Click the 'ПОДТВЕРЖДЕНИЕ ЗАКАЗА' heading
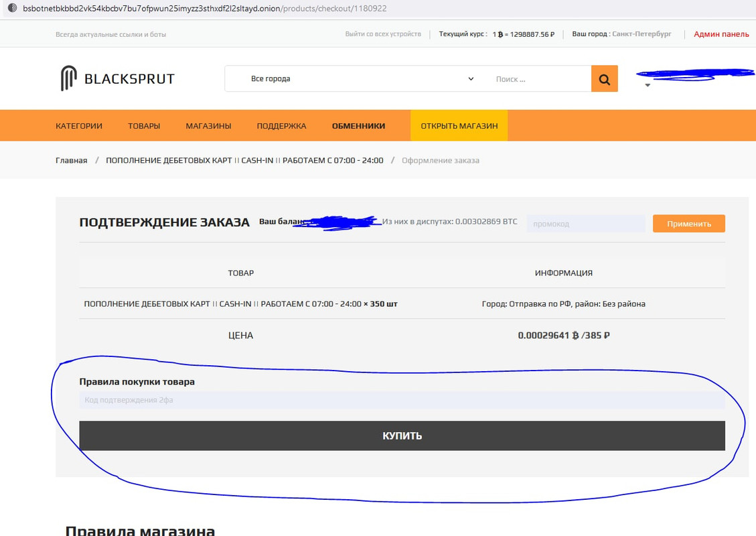The width and height of the screenshot is (756, 536). [165, 222]
